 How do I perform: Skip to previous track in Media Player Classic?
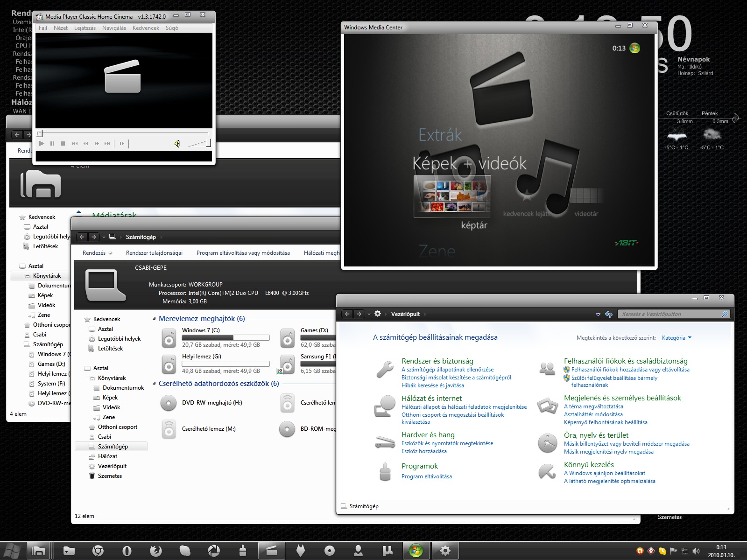(x=75, y=143)
